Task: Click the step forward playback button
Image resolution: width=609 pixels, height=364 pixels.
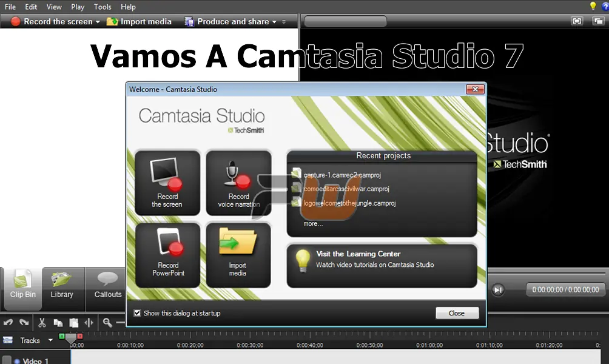Action: [x=498, y=290]
